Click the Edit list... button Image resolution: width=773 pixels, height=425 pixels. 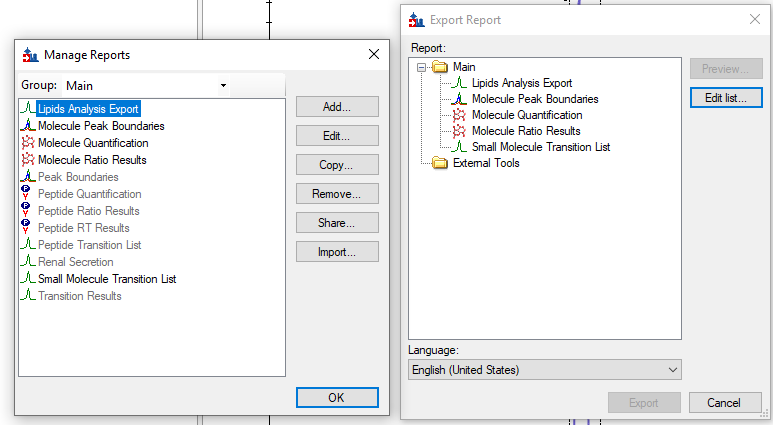coord(725,98)
